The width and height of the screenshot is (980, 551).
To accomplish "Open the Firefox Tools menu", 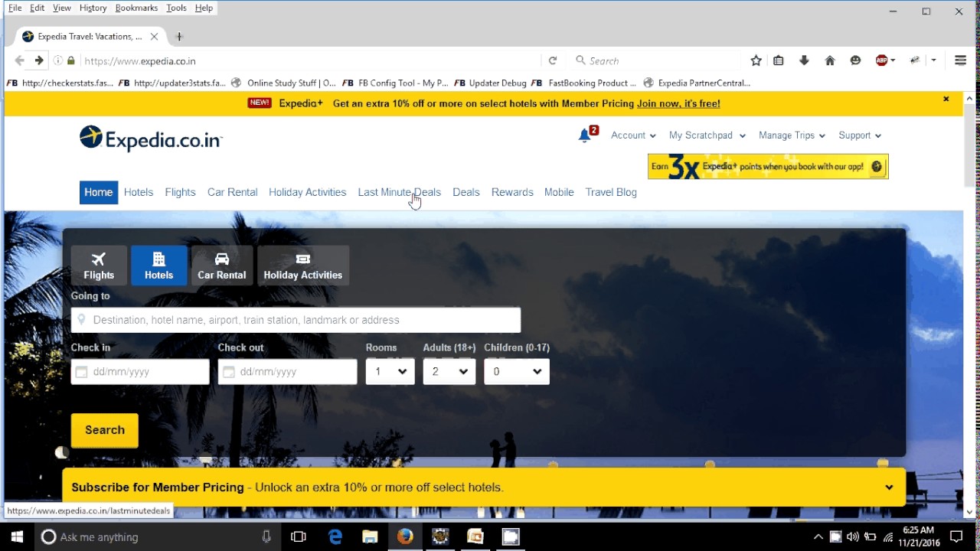I will pyautogui.click(x=176, y=8).
